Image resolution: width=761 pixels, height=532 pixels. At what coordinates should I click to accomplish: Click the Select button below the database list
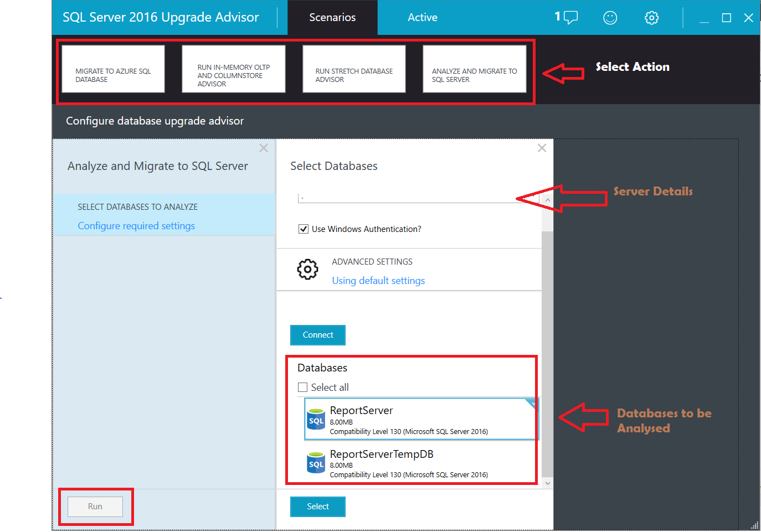(317, 506)
